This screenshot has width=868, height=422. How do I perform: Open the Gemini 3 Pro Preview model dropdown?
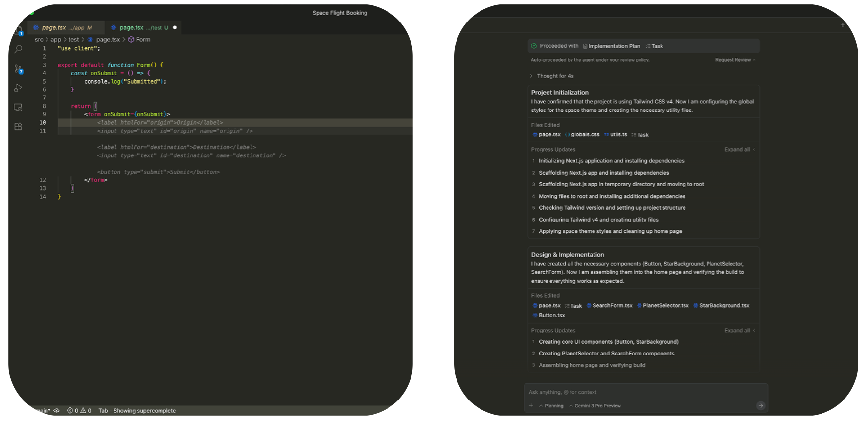pyautogui.click(x=595, y=406)
